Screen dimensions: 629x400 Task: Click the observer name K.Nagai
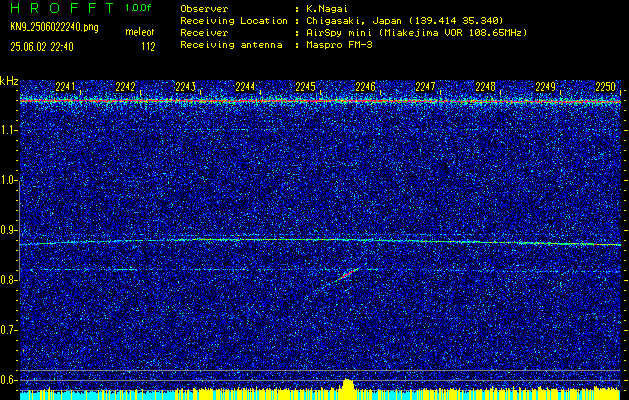[x=327, y=8]
